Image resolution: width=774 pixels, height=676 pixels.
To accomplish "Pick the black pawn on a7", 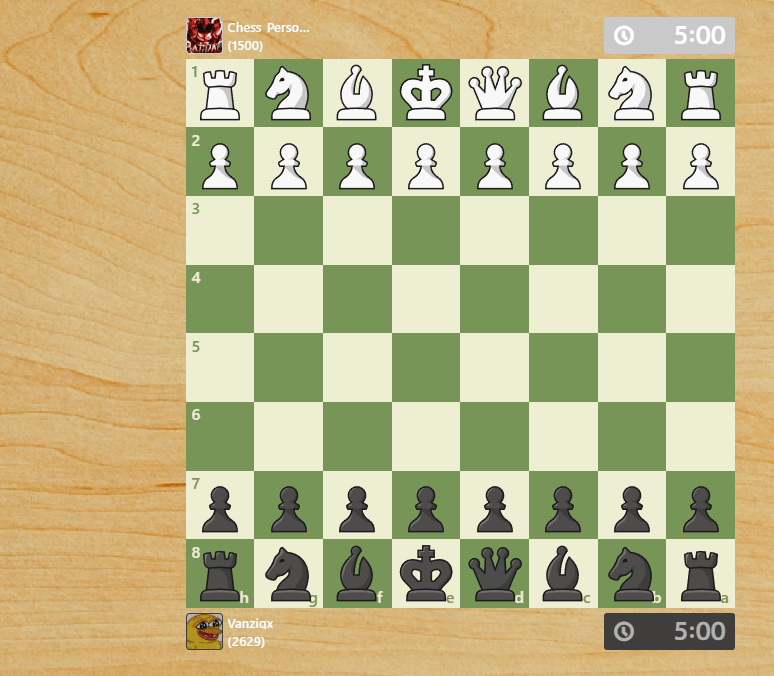I will [x=700, y=509].
